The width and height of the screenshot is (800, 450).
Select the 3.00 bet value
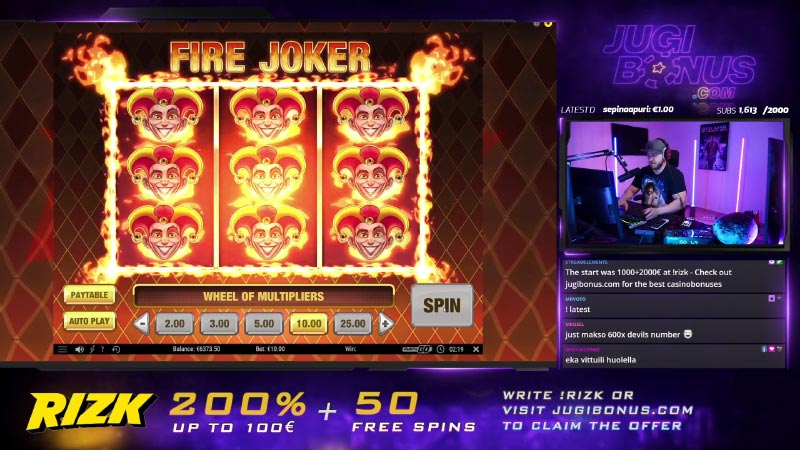pos(219,323)
